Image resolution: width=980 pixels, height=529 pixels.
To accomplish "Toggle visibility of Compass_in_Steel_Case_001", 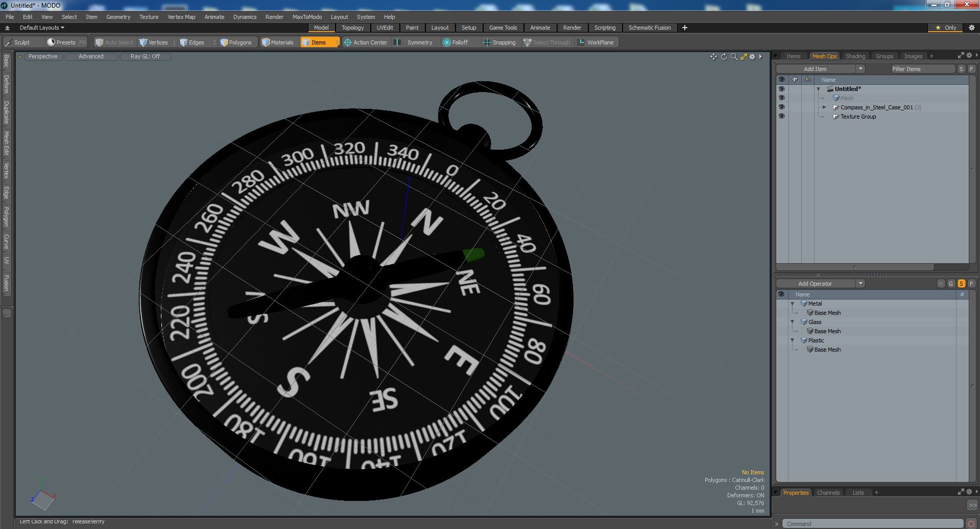I will (x=781, y=107).
